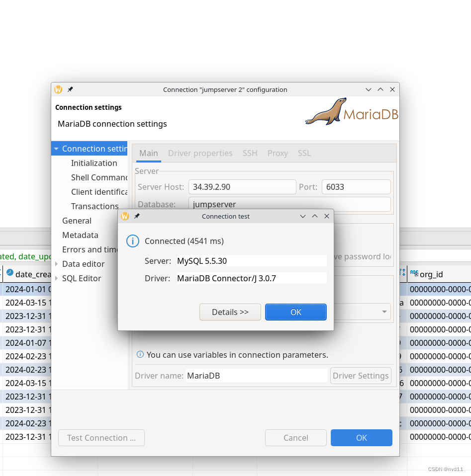Open the SSH tab
Image resolution: width=471 pixels, height=476 pixels.
click(250, 153)
